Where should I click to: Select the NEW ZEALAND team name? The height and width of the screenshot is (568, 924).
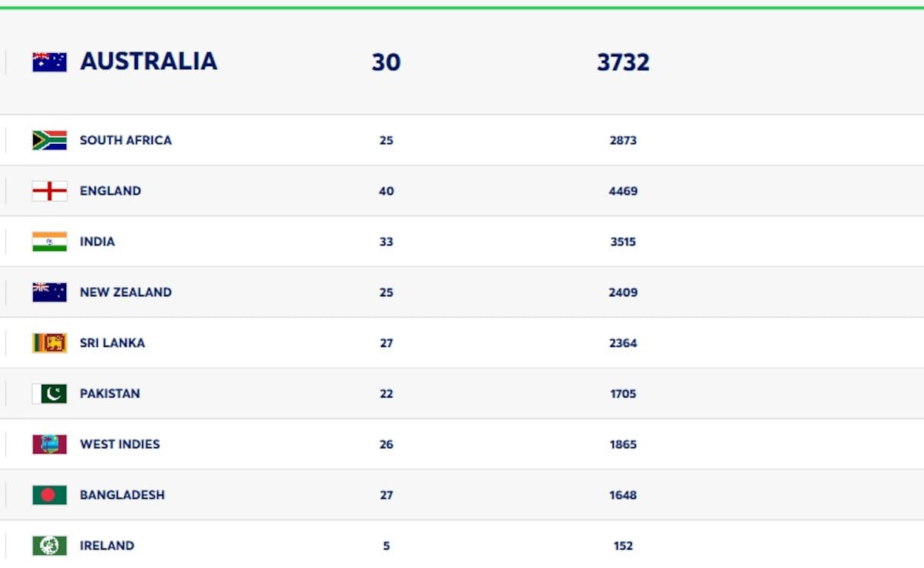click(x=126, y=292)
